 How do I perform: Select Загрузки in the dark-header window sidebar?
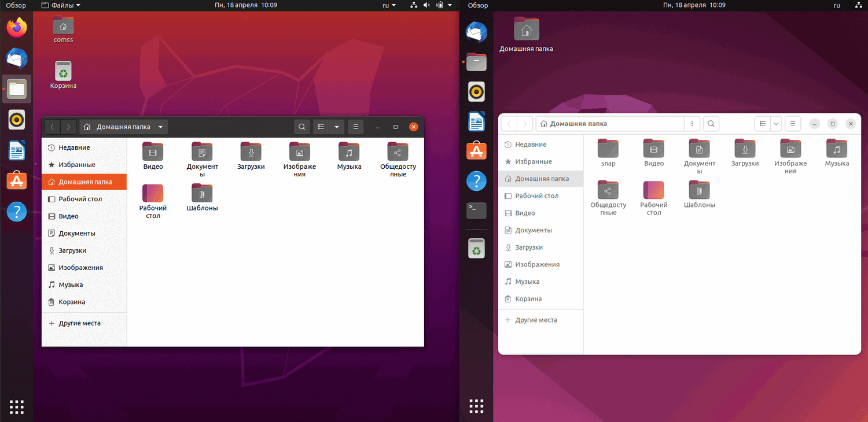coord(72,250)
